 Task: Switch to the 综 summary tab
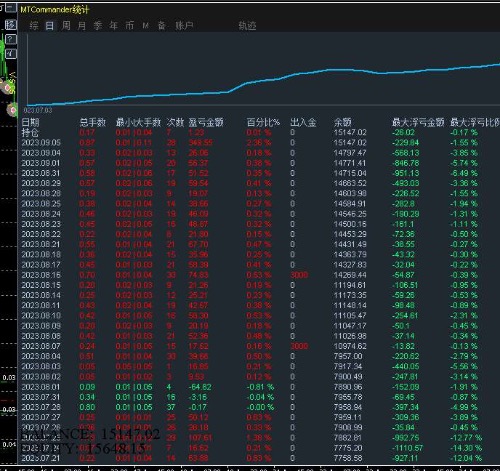(34, 26)
